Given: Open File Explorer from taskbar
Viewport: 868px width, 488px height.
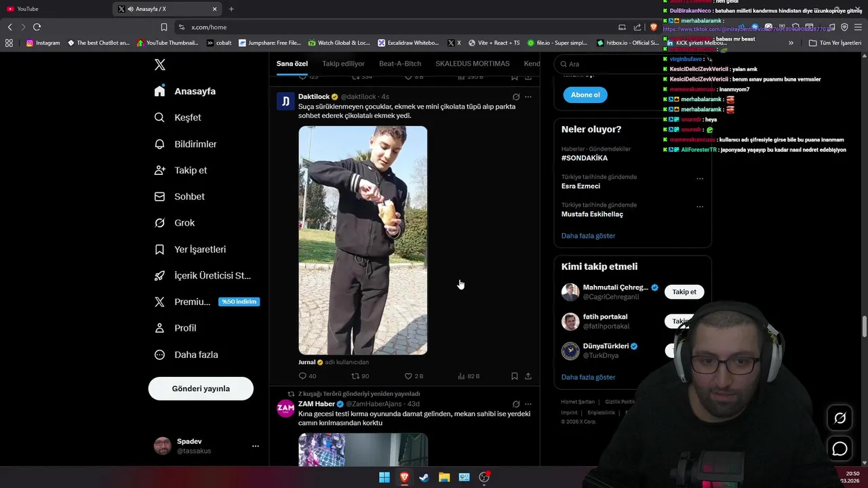Looking at the screenshot, I should tap(444, 477).
